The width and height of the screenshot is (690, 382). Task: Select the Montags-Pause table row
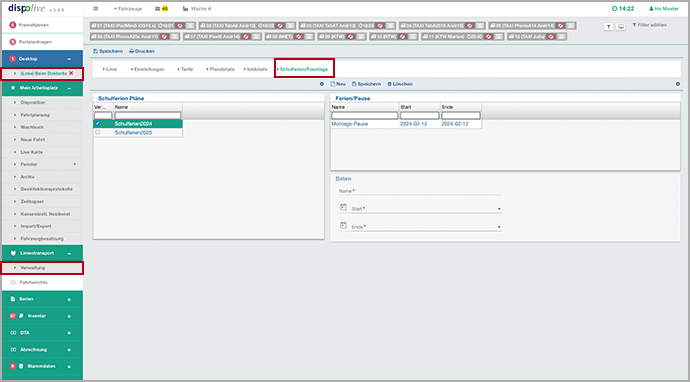pyautogui.click(x=406, y=124)
